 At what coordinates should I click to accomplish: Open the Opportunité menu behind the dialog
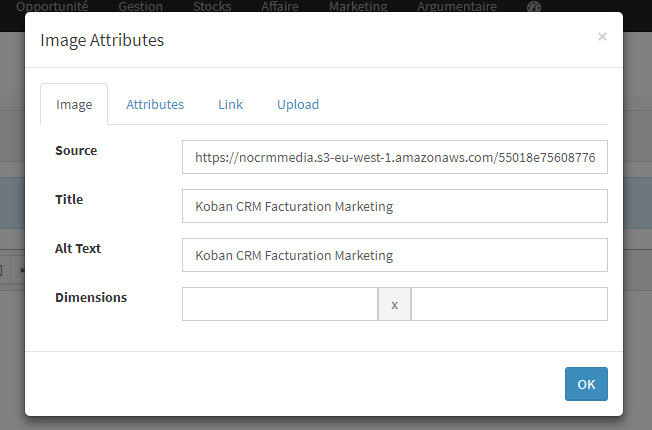coord(52,6)
